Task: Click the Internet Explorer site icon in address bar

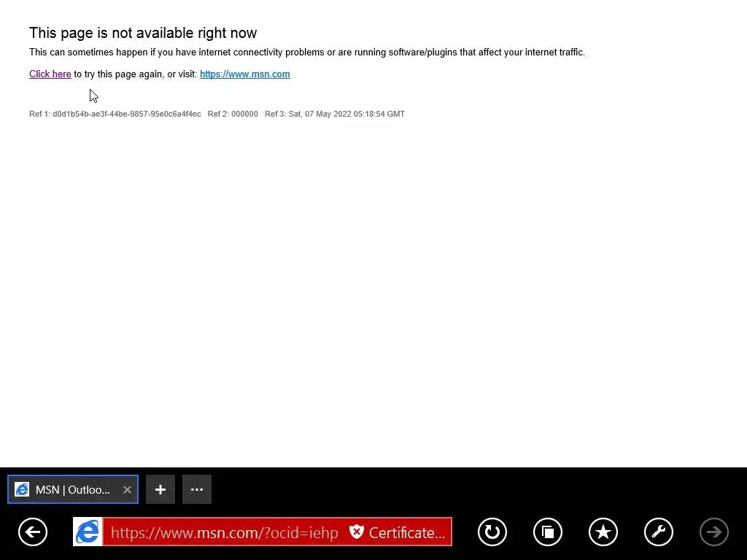Action: click(x=88, y=532)
